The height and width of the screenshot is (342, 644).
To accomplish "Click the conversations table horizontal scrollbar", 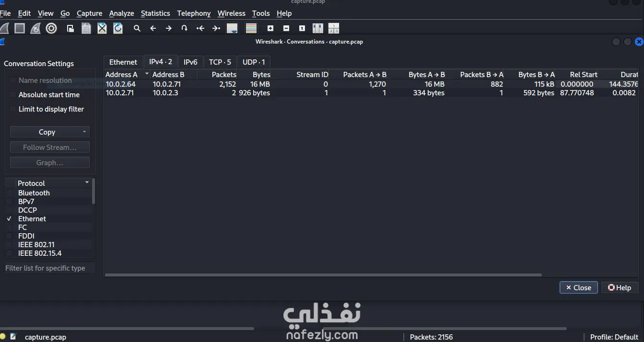I will [323, 275].
